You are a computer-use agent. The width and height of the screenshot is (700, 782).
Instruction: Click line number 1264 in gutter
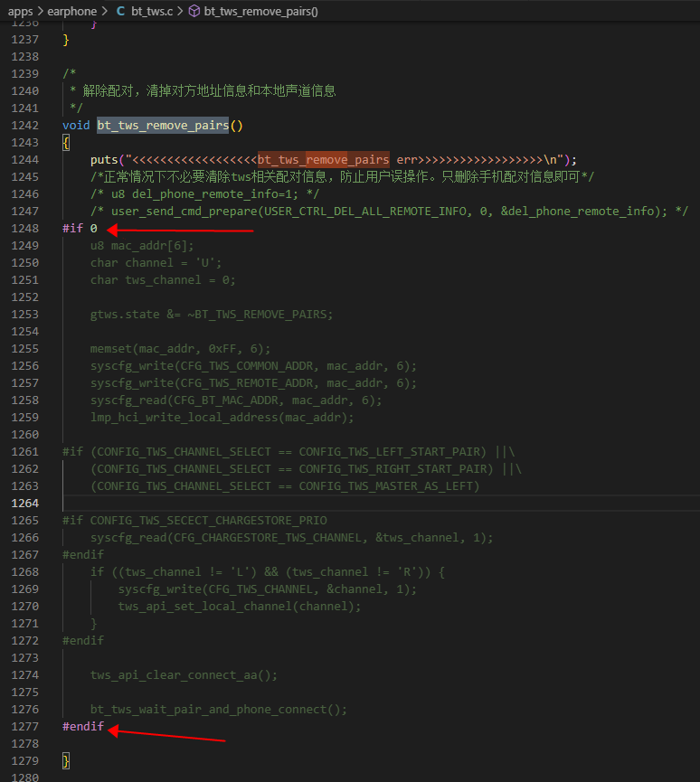(25, 504)
